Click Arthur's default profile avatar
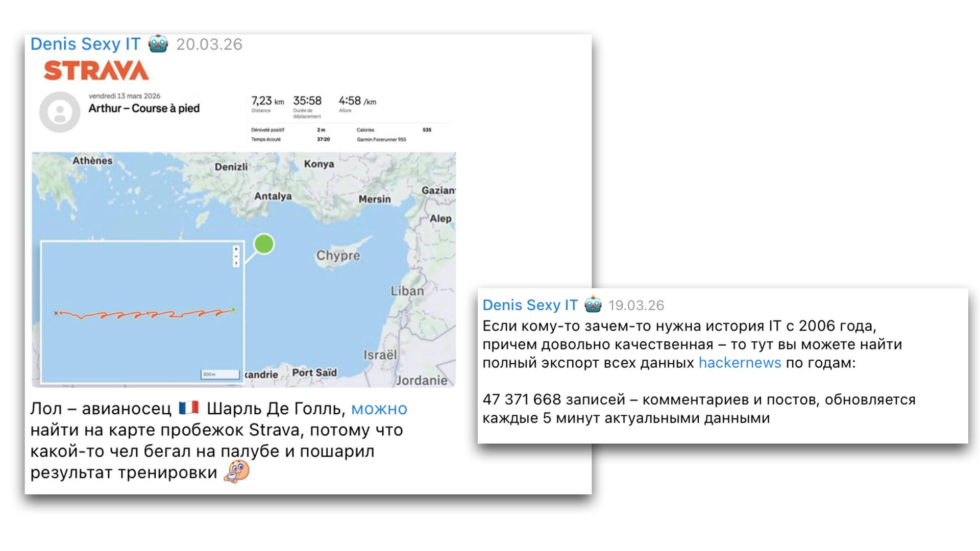The image size is (980, 551). click(x=60, y=112)
